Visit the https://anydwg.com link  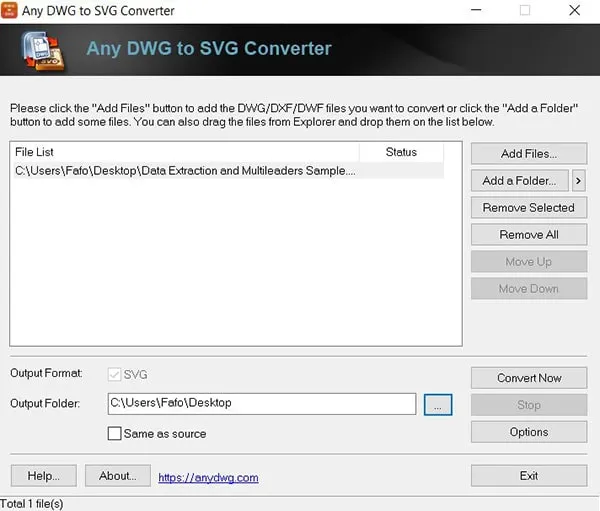[x=208, y=478]
